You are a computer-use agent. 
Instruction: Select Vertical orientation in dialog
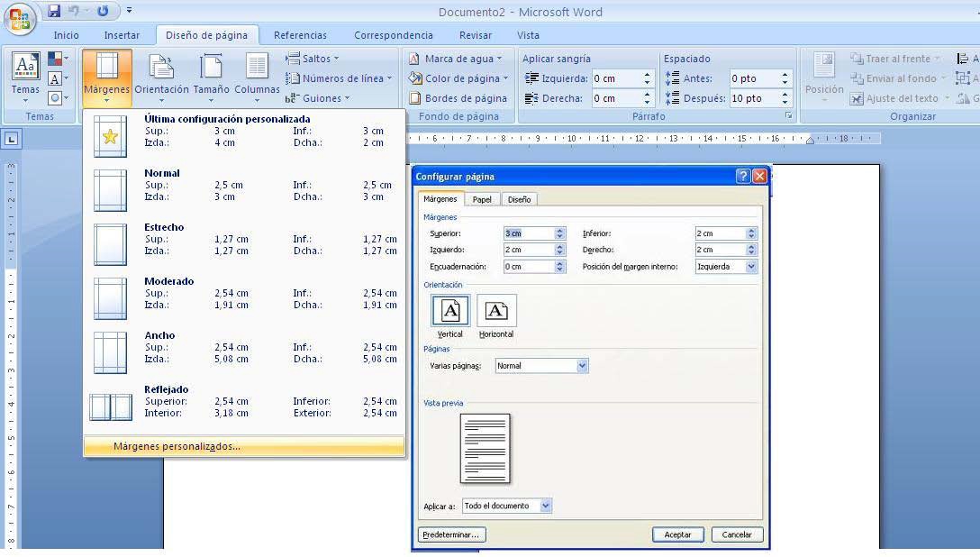[450, 316]
